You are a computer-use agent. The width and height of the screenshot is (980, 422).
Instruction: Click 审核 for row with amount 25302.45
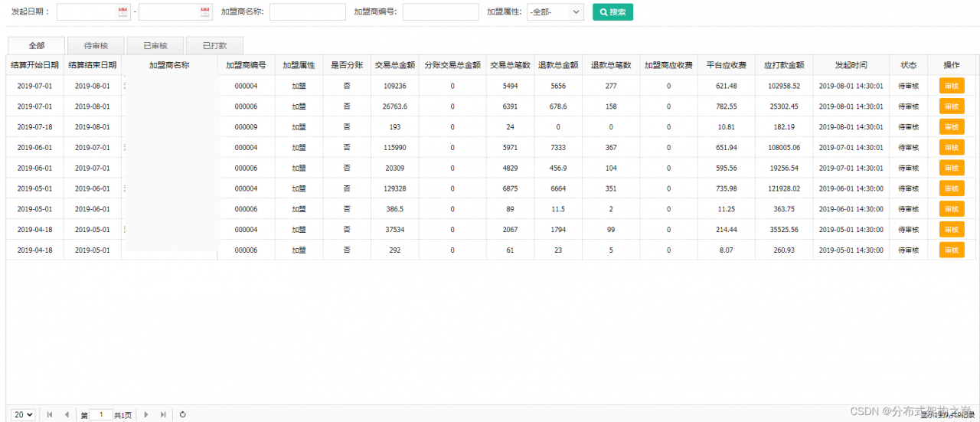952,106
